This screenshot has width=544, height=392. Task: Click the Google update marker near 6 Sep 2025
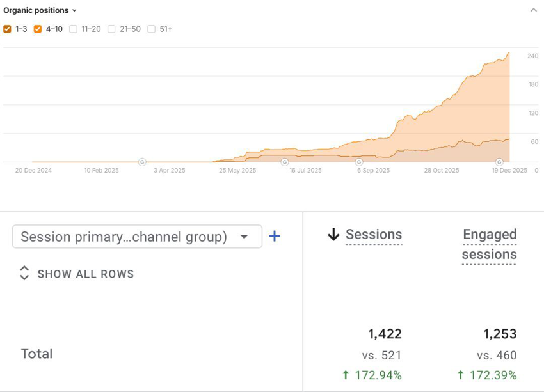359,162
